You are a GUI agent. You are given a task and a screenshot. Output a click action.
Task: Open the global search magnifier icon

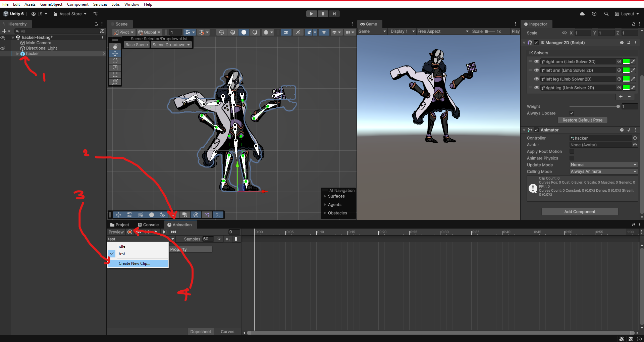tap(606, 14)
